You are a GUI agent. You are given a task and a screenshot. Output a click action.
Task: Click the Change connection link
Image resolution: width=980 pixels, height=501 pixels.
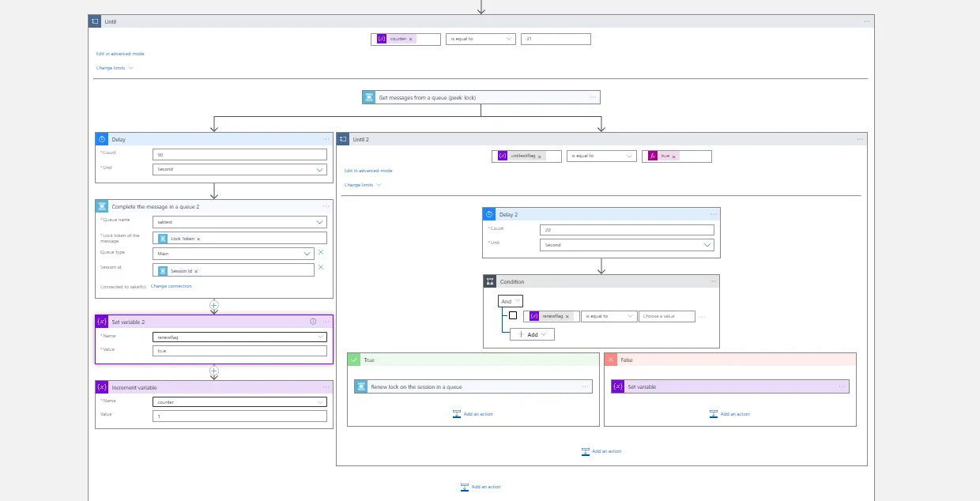tap(171, 286)
